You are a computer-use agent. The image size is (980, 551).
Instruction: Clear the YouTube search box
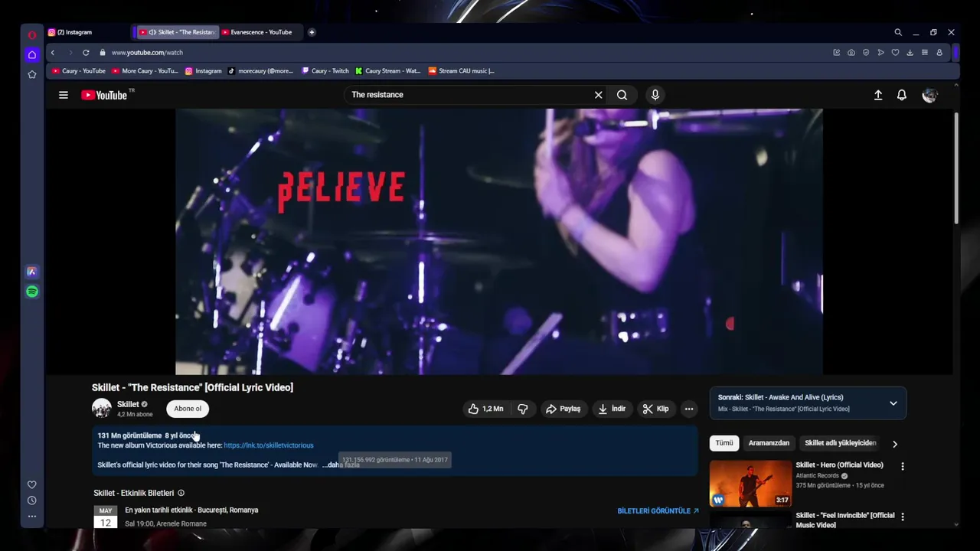tap(599, 95)
